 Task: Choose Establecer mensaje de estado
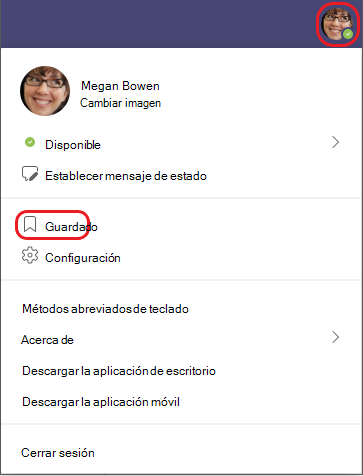pos(181,176)
